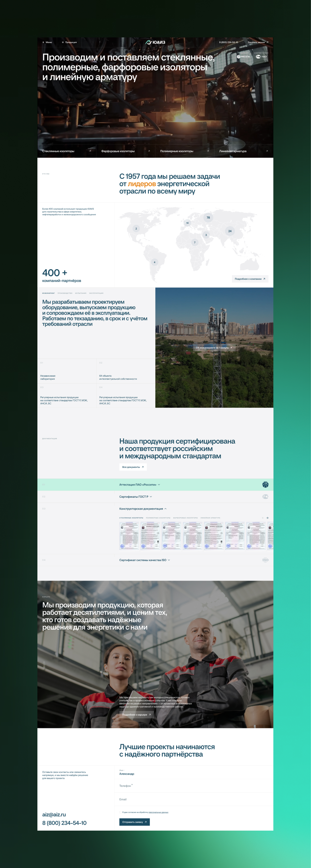
Task: Click the ГОСТ Р logo icon in documents
Action: click(x=265, y=497)
